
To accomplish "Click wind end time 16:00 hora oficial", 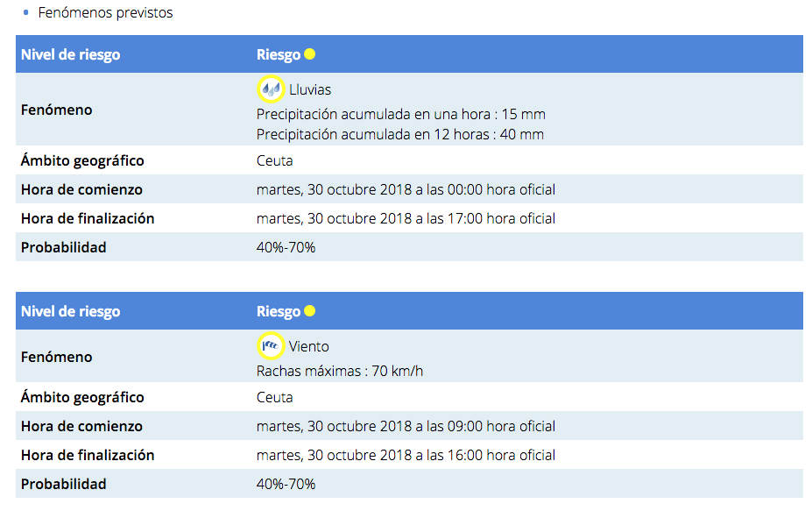I will (406, 455).
